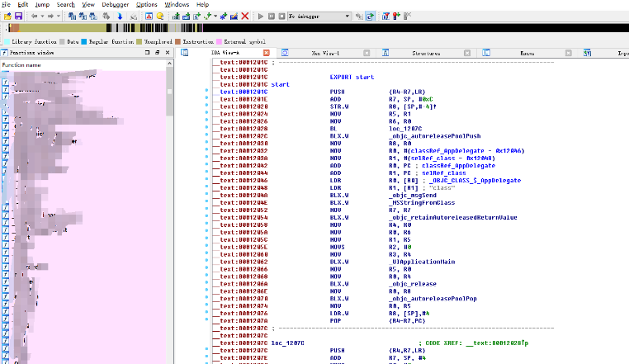Close the Hex View-1 tab
This screenshot has height=364, width=629.
367,53
